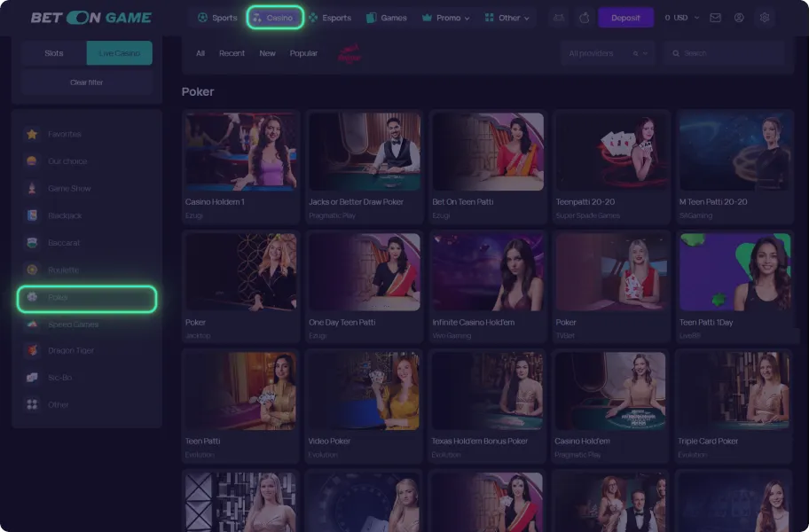Viewport: 809px width, 532px height.
Task: Open the settings gear icon
Action: point(765,18)
